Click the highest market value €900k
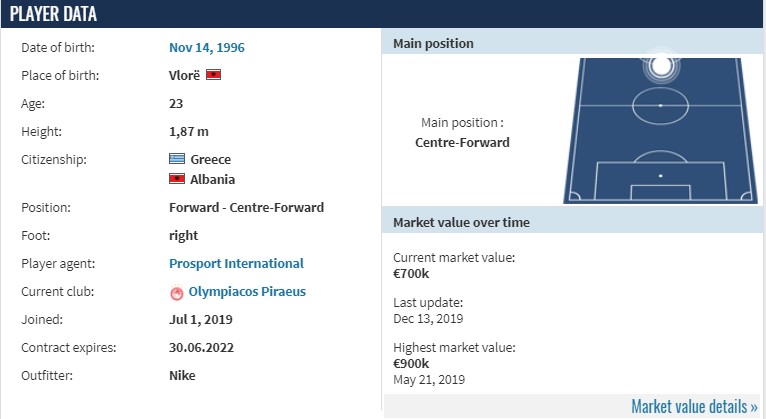This screenshot has width=766, height=419. (411, 363)
